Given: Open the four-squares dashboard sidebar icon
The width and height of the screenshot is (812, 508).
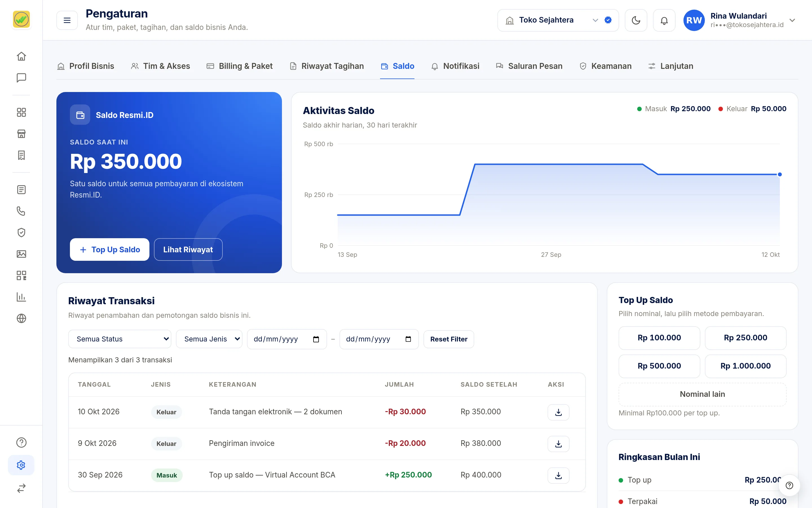Looking at the screenshot, I should point(21,112).
